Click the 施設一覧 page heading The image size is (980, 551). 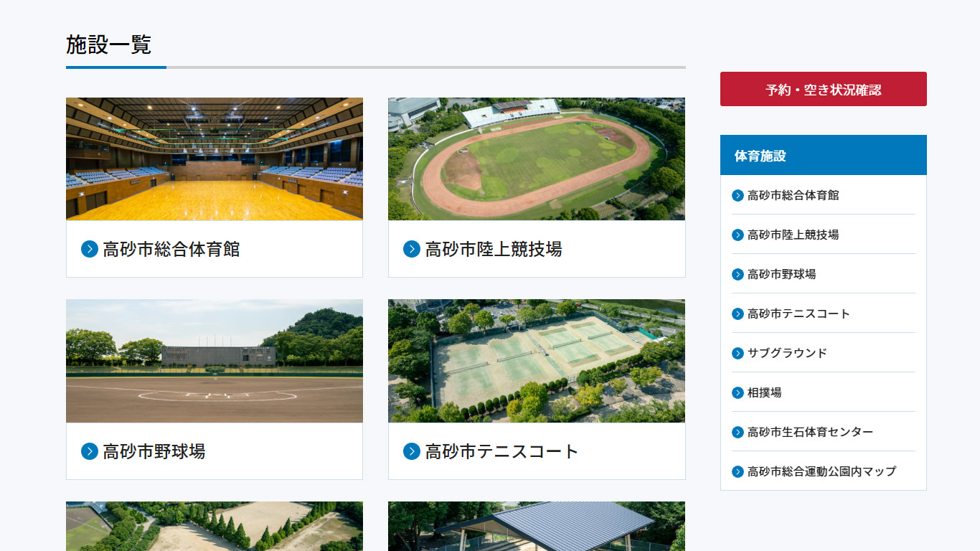pos(109,44)
